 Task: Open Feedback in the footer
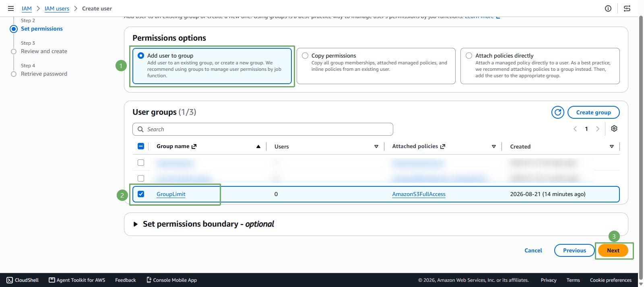pyautogui.click(x=126, y=280)
